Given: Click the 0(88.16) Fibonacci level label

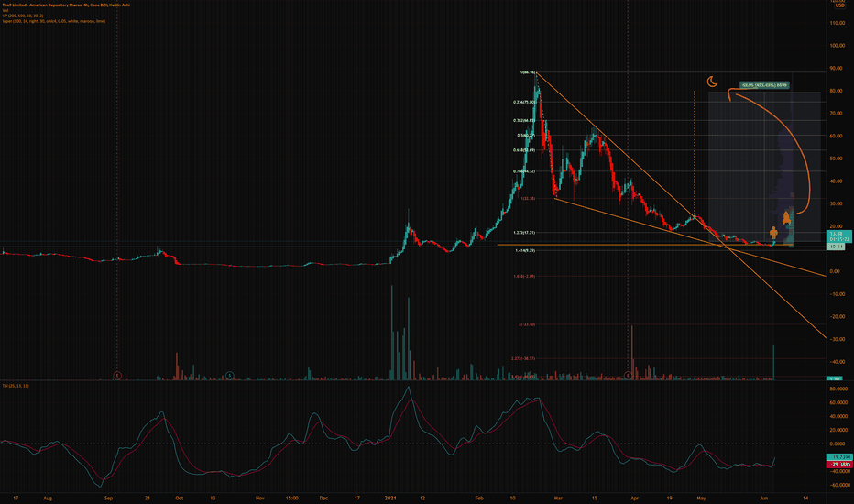Looking at the screenshot, I should pyautogui.click(x=528, y=72).
